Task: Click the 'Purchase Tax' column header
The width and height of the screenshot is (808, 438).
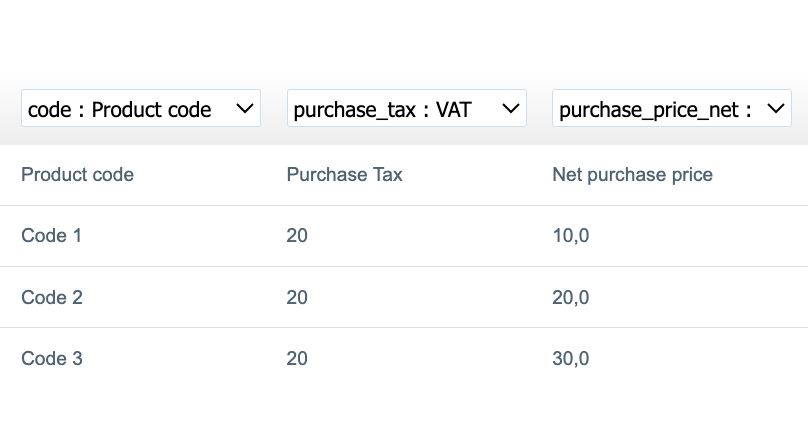Action: pyautogui.click(x=344, y=175)
